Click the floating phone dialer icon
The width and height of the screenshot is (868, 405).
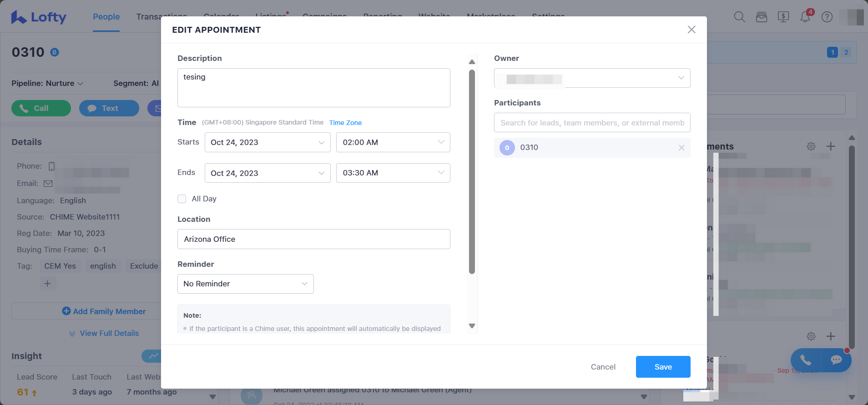click(x=806, y=360)
